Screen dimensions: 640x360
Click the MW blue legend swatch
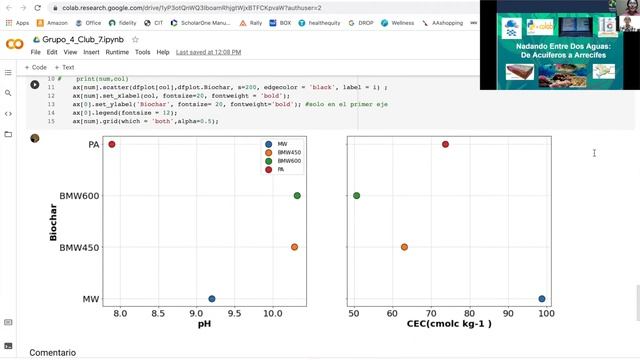pyautogui.click(x=269, y=144)
